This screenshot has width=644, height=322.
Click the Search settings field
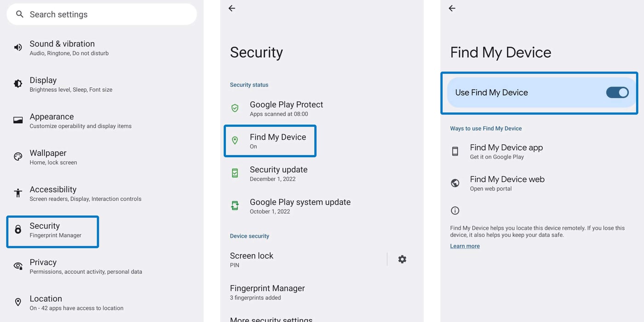pos(101,14)
